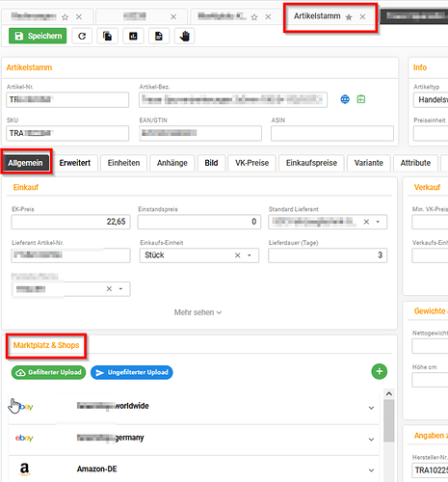The image size is (448, 482).
Task: Click the hand stop toolbar icon
Action: [x=184, y=36]
